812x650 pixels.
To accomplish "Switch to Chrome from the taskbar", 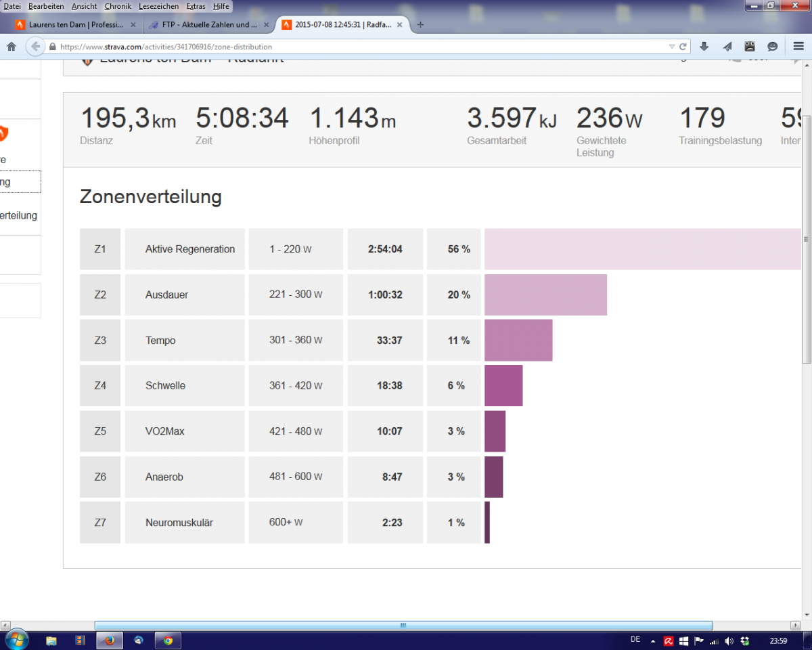I will pos(168,640).
